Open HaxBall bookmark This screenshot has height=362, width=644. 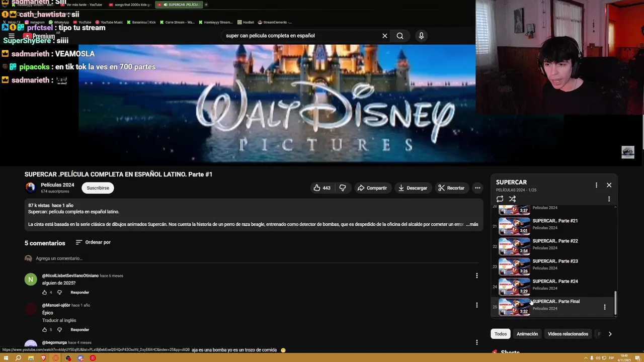point(246,22)
